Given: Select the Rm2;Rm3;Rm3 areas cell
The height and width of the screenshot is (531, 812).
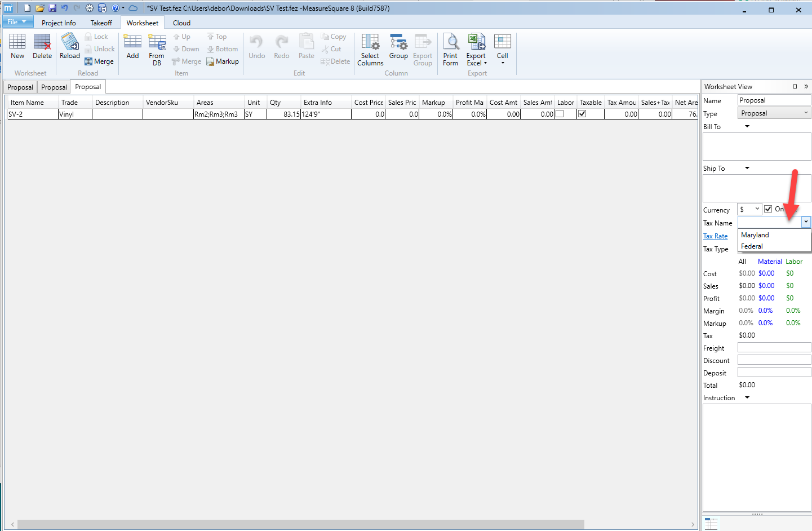Looking at the screenshot, I should 219,114.
